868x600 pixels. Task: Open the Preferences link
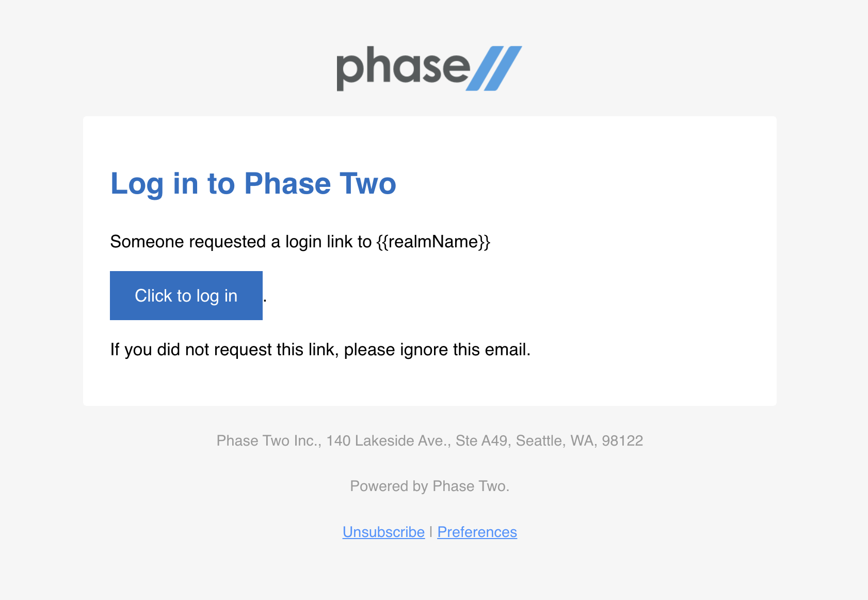pos(477,532)
